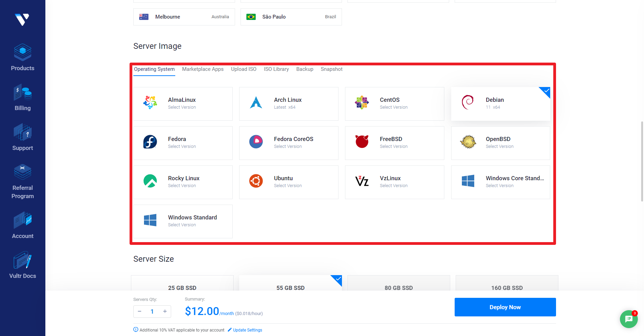
Task: Open the live chat bubble icon
Action: pyautogui.click(x=629, y=319)
